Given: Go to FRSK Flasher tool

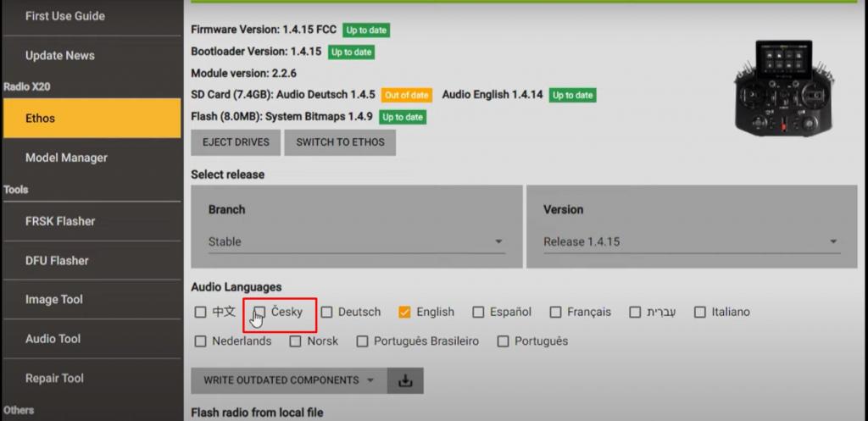Looking at the screenshot, I should tap(60, 221).
